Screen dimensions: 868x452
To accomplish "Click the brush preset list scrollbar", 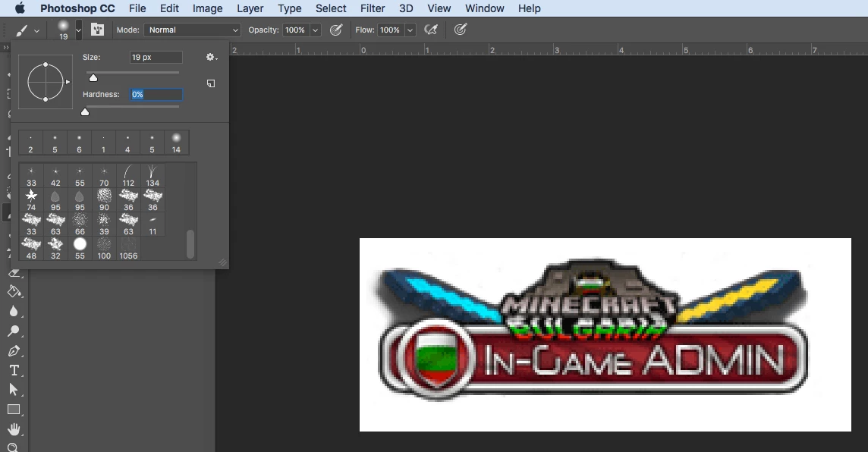I will pyautogui.click(x=190, y=244).
